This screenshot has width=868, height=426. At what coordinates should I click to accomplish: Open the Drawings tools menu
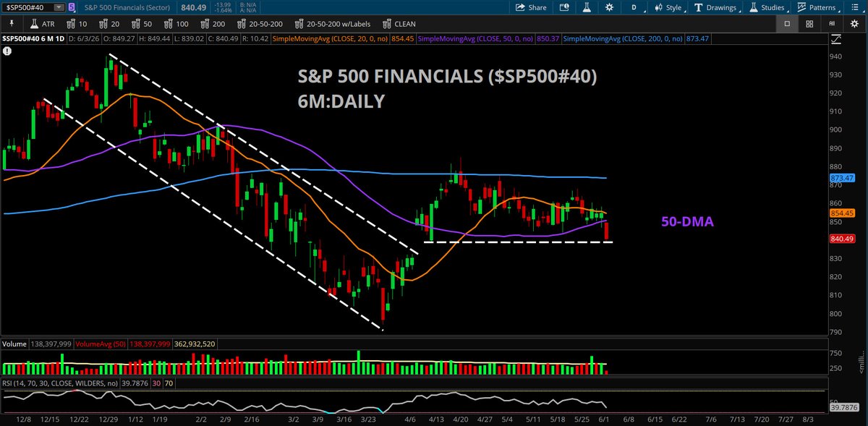pyautogui.click(x=718, y=7)
